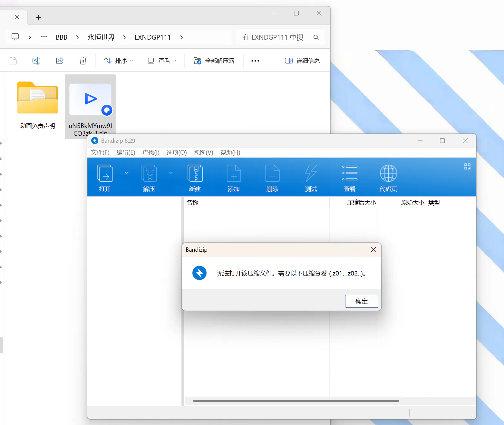The width and height of the screenshot is (504, 425).
Task: Open the 查找(I) menu
Action: click(151, 152)
